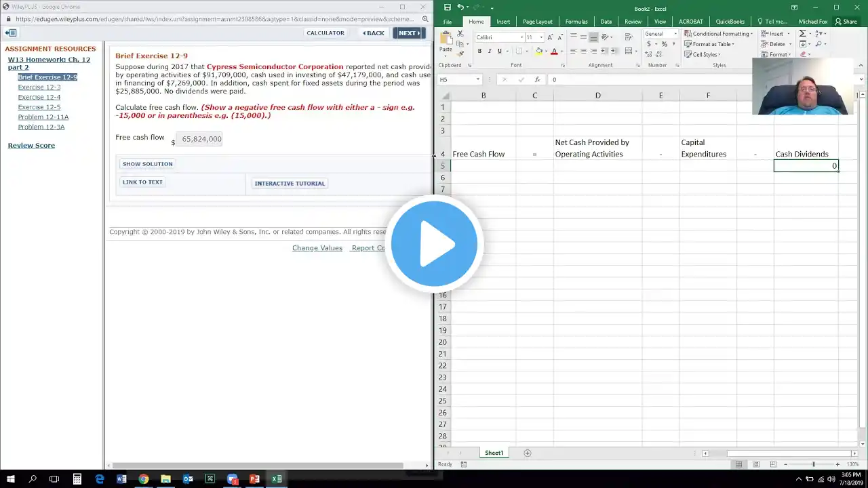Open Calculator from the taskbar
This screenshot has width=868, height=488.
tap(77, 479)
